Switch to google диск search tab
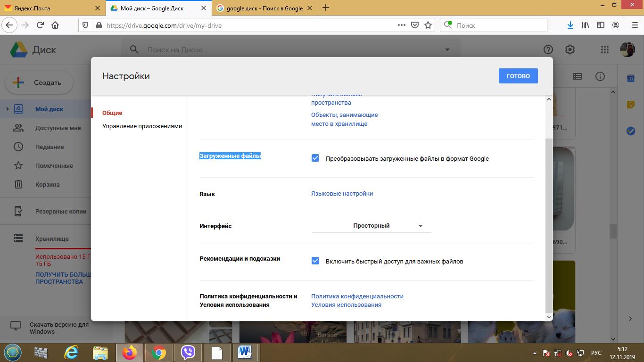This screenshot has height=362, width=644. 264,8
